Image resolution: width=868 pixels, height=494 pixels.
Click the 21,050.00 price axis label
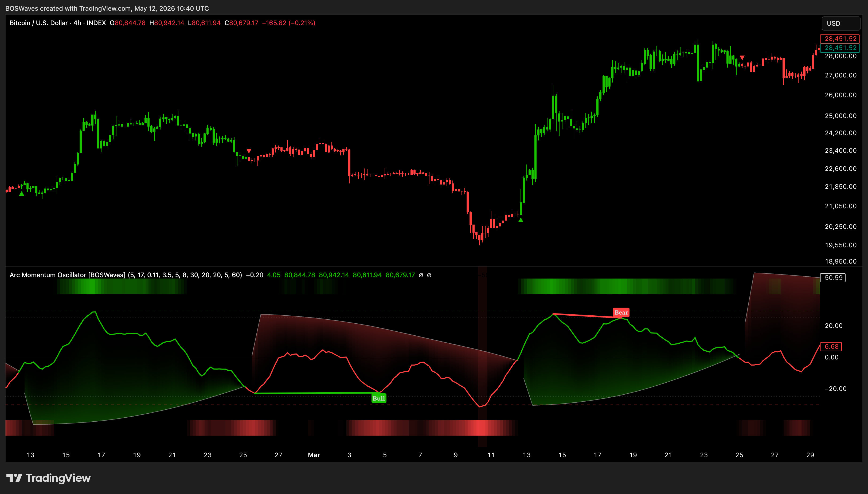[x=840, y=206]
